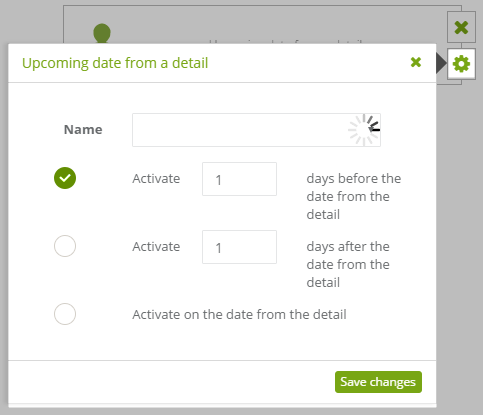Click the dark arrow pointer beside gear
This screenshot has height=415, width=483.
click(x=441, y=63)
